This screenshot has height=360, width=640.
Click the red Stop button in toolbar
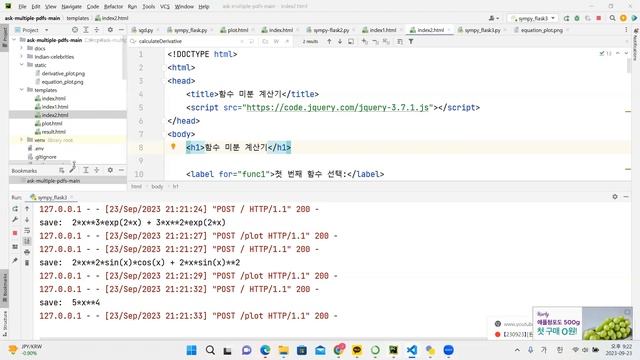[599, 18]
